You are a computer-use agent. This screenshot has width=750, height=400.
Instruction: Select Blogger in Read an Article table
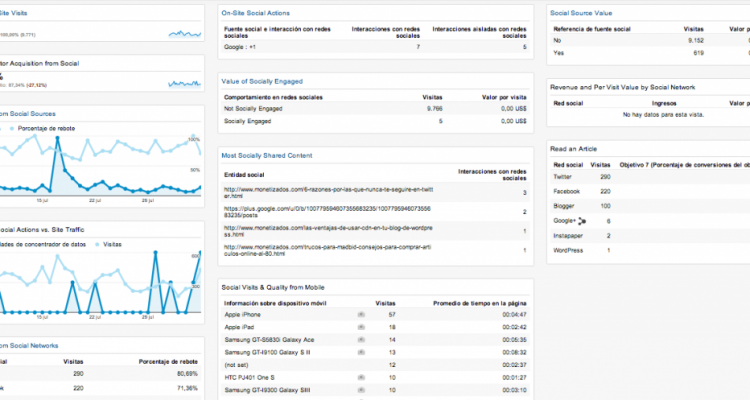click(564, 206)
